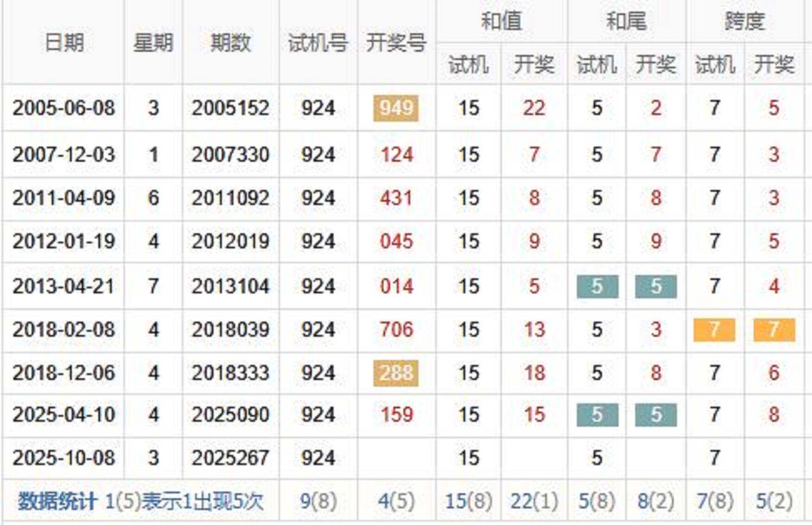Click the 9(8) statistic in bottom row
This screenshot has width=812, height=525.
[318, 501]
